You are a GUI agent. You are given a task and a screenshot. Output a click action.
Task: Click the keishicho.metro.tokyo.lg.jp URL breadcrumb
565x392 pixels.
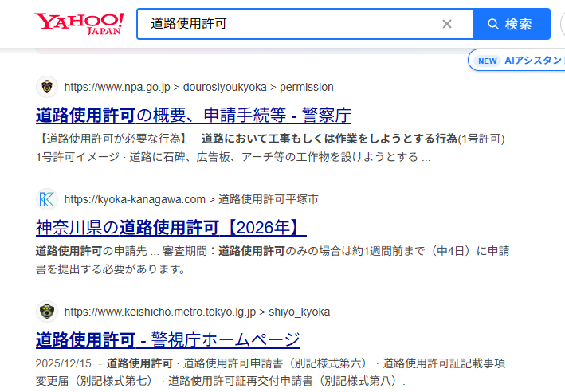[197, 312]
